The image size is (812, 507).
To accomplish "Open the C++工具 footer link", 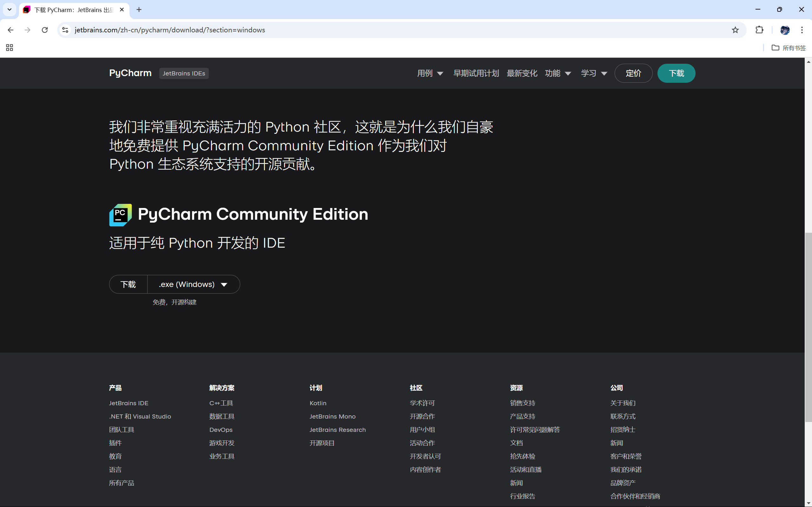I will click(x=221, y=403).
